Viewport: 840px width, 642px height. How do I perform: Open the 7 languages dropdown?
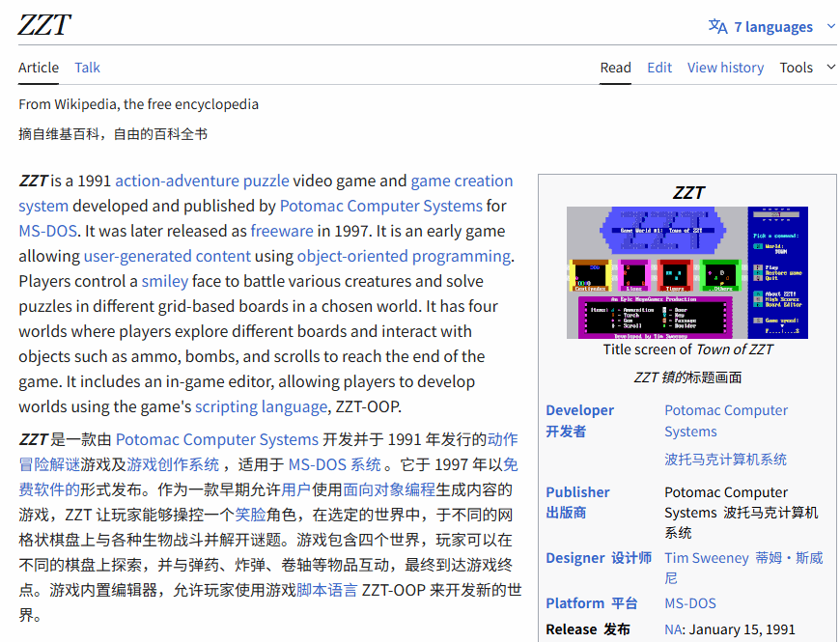(x=772, y=27)
